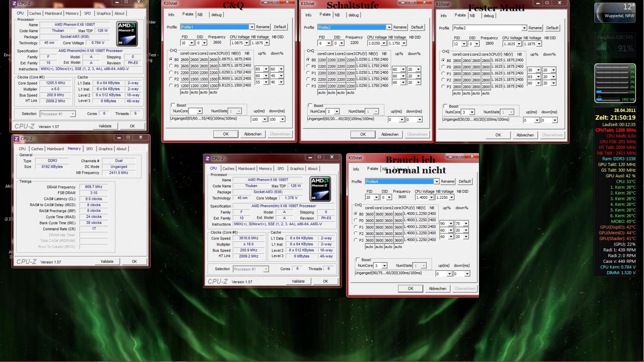Click Core Voltage value 1.376 V in bottom CPU-Z
The image size is (644, 362).
click(x=291, y=198)
